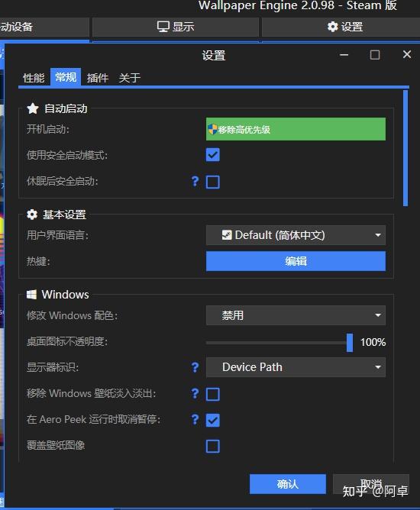
Task: Open the 显示器标识 Device Path dropdown
Action: pos(296,367)
